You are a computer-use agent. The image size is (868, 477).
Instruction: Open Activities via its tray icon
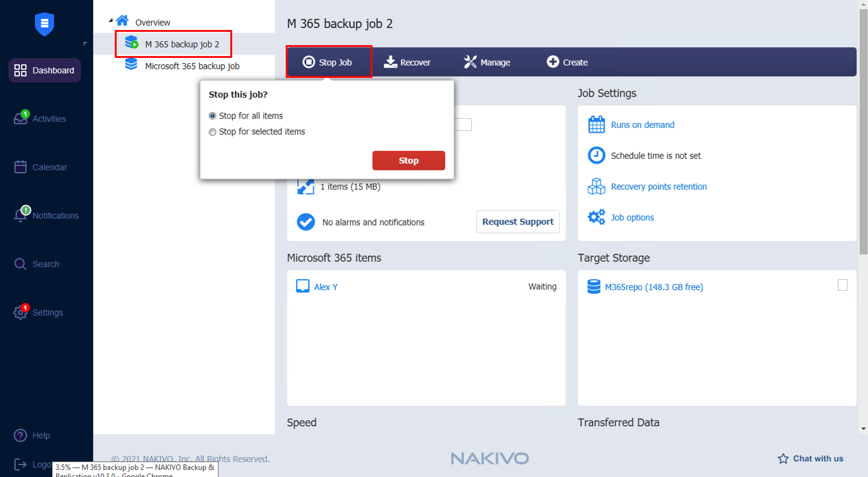pyautogui.click(x=20, y=118)
